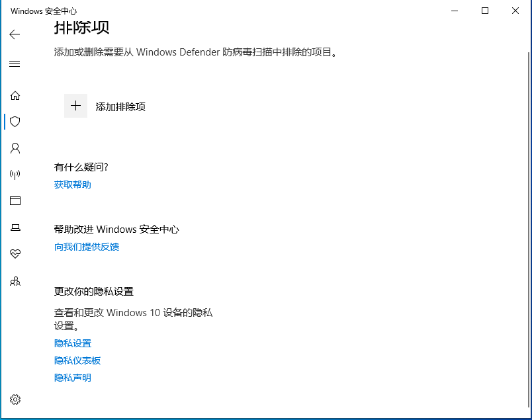Open Device security laptop icon
532x420 pixels.
[15, 228]
